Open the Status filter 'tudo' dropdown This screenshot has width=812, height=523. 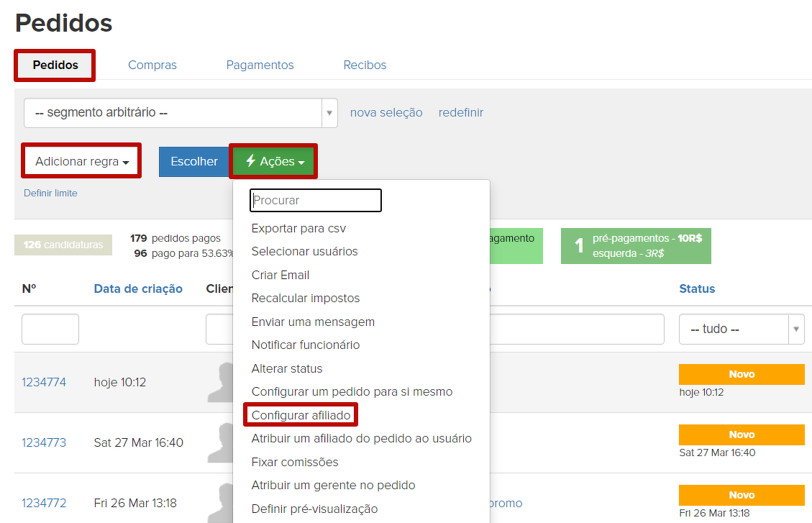[740, 329]
